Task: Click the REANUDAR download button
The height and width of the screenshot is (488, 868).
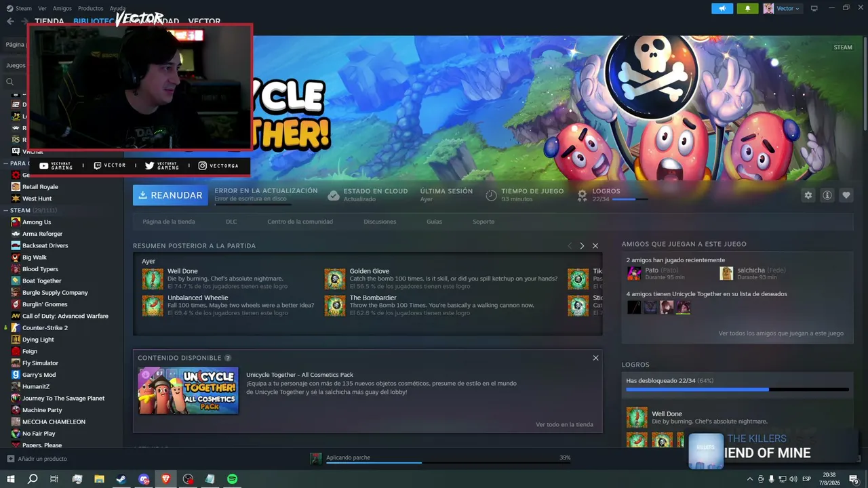Action: (170, 195)
